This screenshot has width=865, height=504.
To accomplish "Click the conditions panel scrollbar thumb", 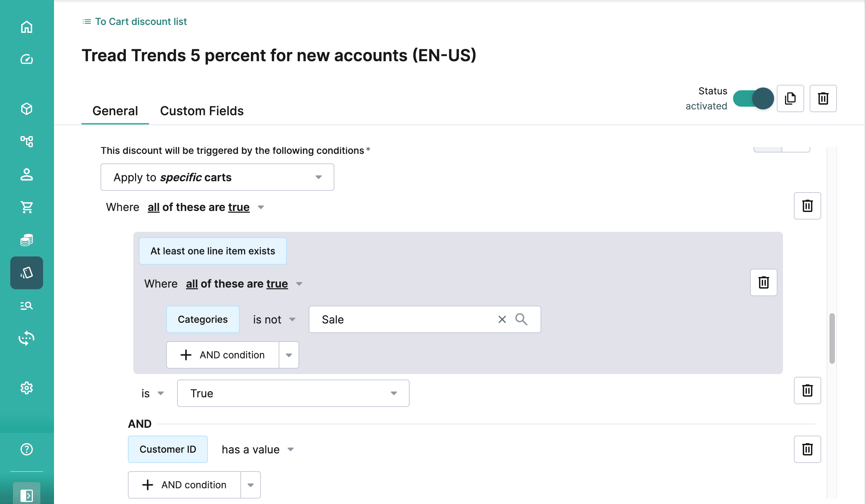I will pos(832,338).
